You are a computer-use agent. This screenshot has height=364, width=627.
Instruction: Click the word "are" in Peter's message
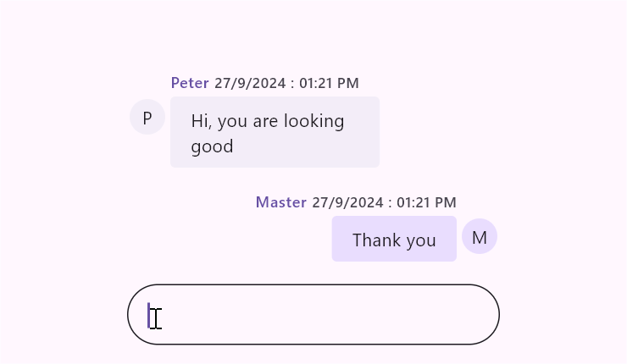(x=265, y=121)
